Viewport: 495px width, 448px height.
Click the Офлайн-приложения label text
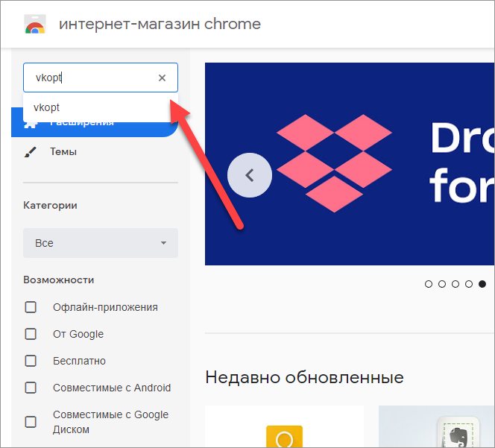point(105,307)
